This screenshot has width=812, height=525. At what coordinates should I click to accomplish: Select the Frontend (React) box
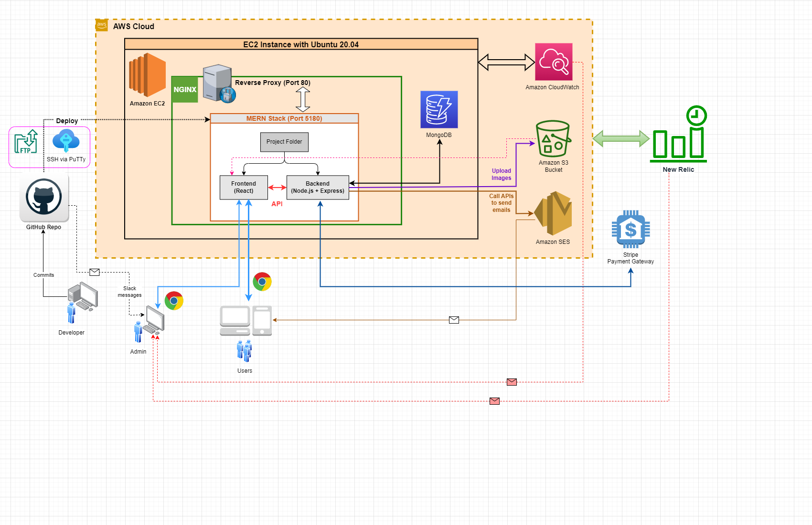coord(244,187)
